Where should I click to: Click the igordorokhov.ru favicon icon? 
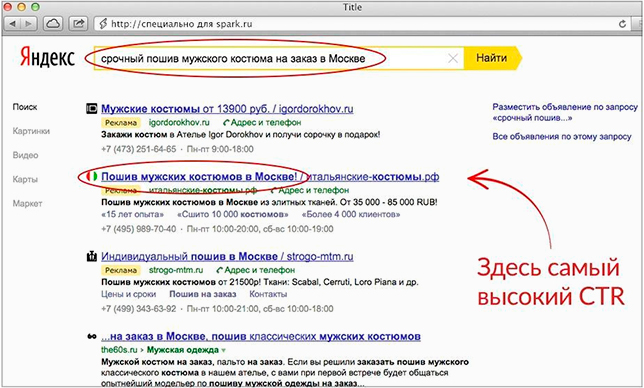[x=92, y=109]
